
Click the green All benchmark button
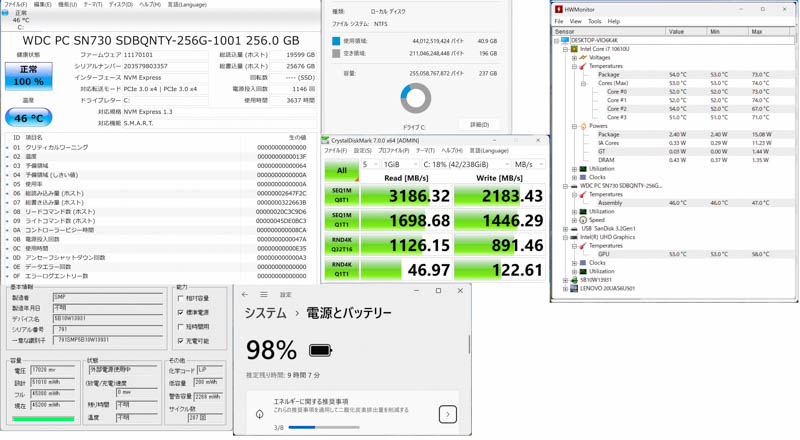click(342, 170)
